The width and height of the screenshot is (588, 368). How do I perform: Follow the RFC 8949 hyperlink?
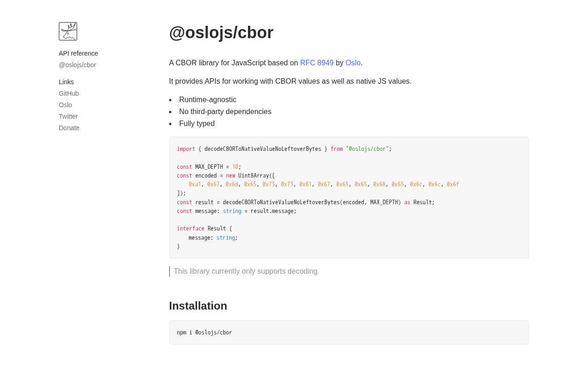coord(317,63)
